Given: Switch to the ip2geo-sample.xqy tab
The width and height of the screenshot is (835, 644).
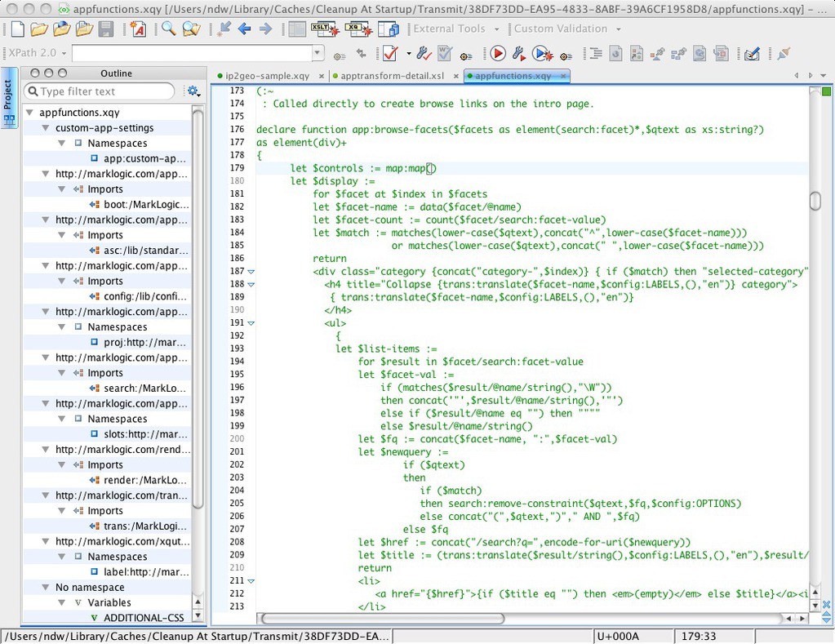Looking at the screenshot, I should click(267, 76).
